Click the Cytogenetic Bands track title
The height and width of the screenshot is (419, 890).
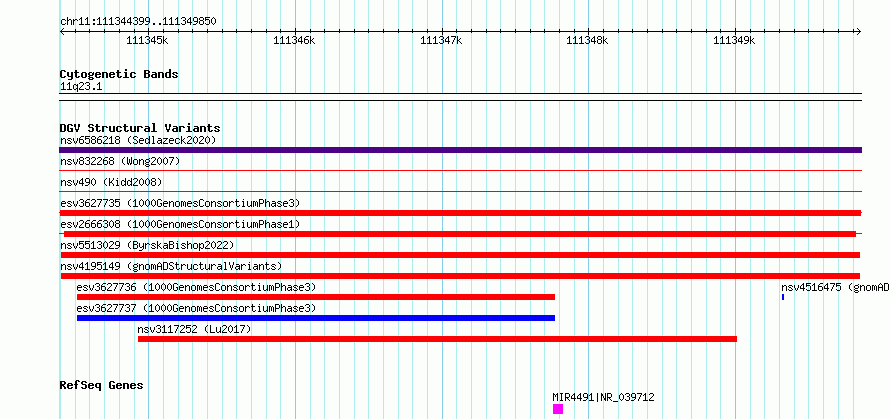coord(119,74)
